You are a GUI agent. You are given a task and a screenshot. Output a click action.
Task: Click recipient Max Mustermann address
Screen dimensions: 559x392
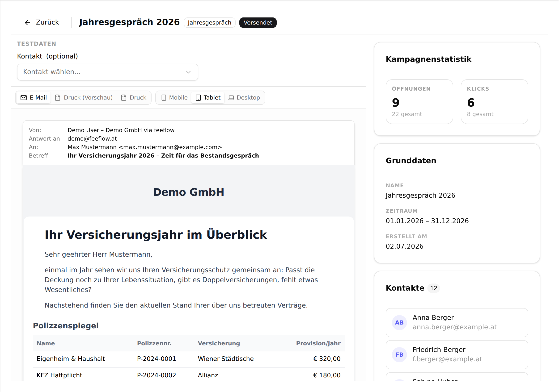pyautogui.click(x=145, y=147)
